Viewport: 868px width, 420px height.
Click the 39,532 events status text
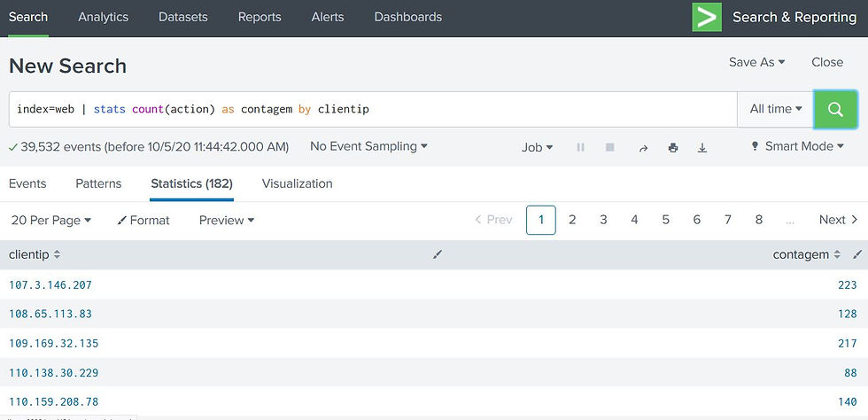click(154, 147)
